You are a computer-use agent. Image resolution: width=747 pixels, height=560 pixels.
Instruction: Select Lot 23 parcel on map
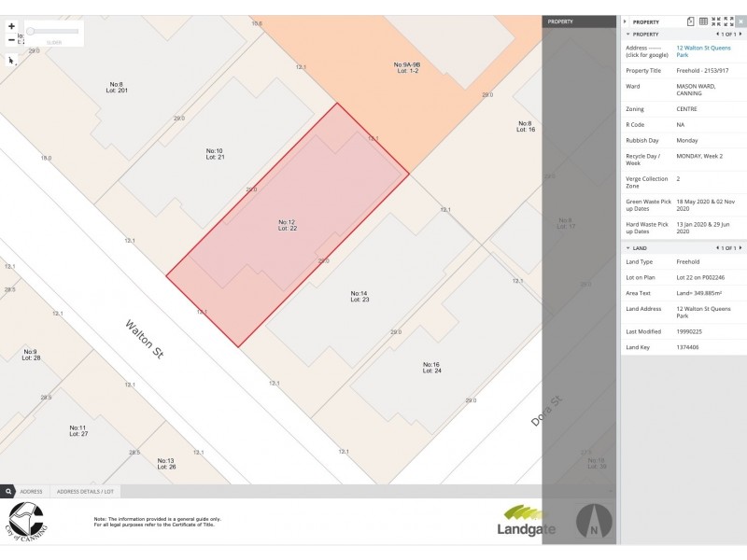(x=359, y=299)
